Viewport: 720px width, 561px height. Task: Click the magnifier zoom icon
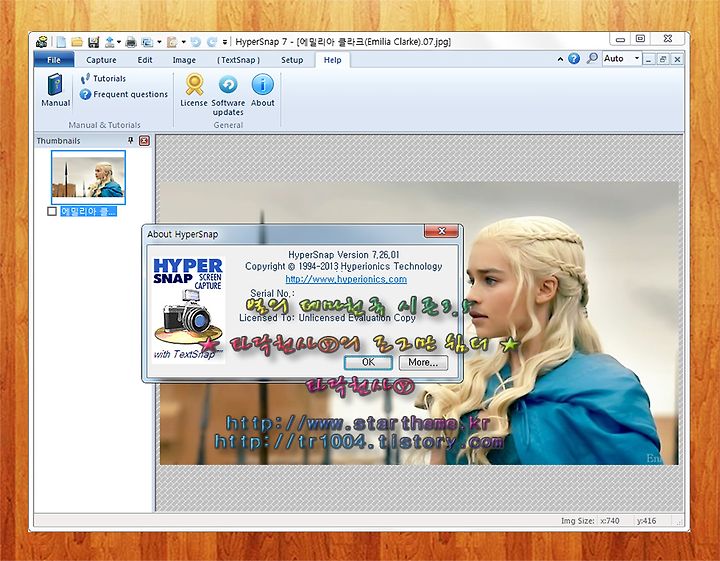point(592,58)
